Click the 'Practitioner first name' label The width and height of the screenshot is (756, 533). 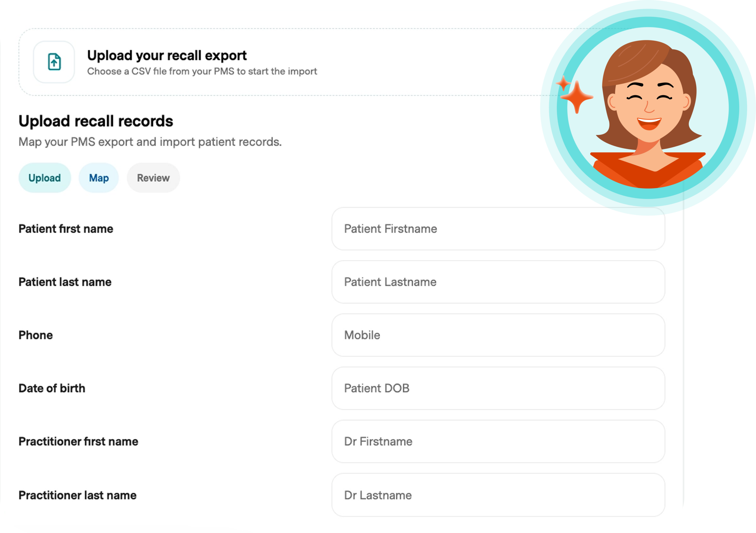tap(78, 442)
